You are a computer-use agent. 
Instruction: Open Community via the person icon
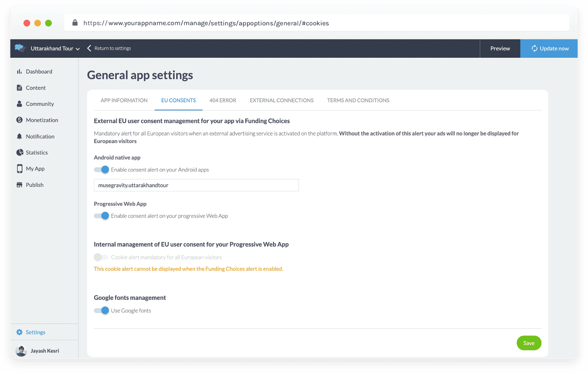pyautogui.click(x=19, y=104)
